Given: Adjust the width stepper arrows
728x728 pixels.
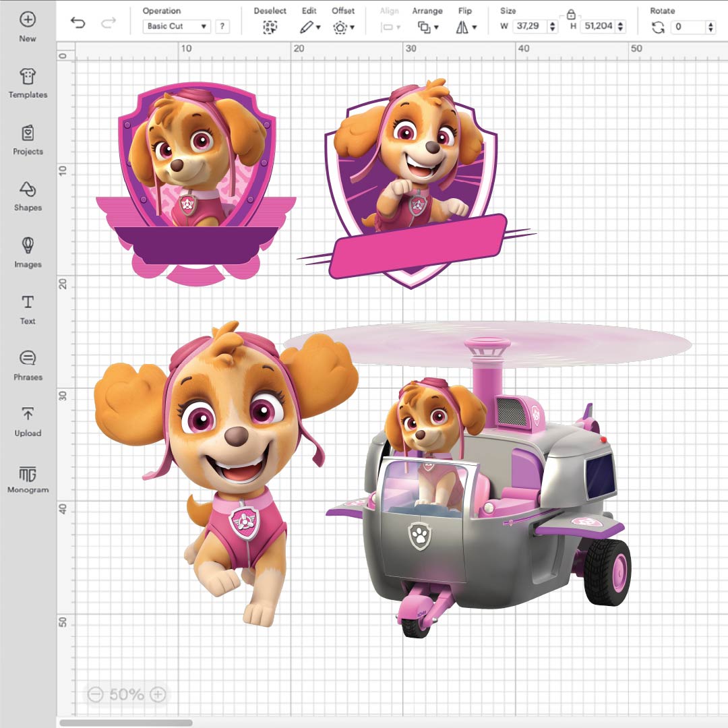Looking at the screenshot, I should (x=552, y=26).
